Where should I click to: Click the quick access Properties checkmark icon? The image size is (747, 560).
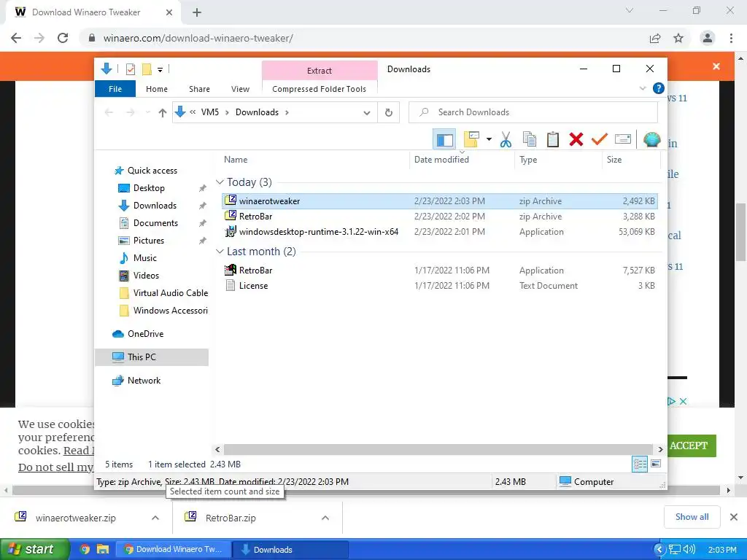pyautogui.click(x=130, y=69)
